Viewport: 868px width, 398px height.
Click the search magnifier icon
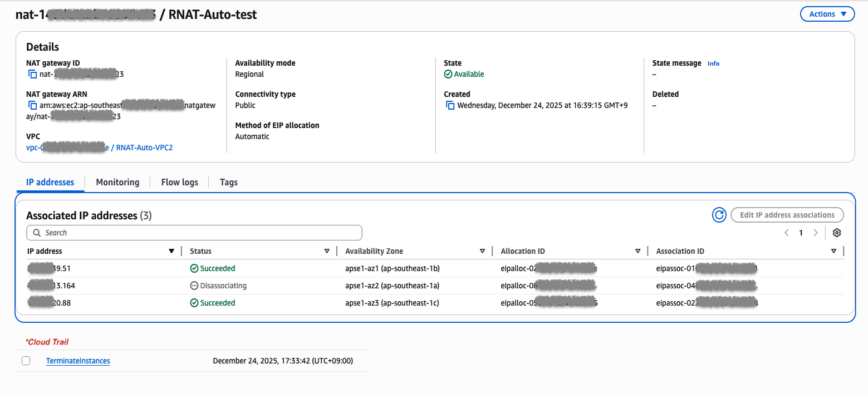(x=37, y=233)
